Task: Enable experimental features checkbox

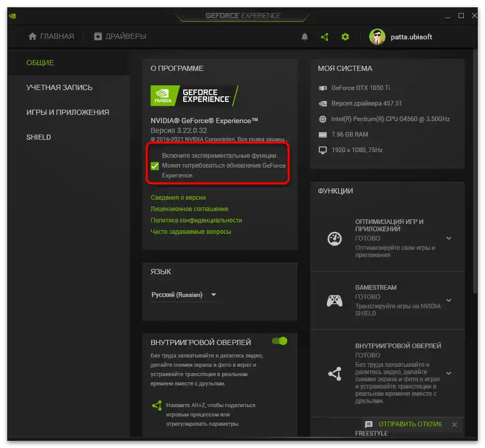Action: point(155,166)
